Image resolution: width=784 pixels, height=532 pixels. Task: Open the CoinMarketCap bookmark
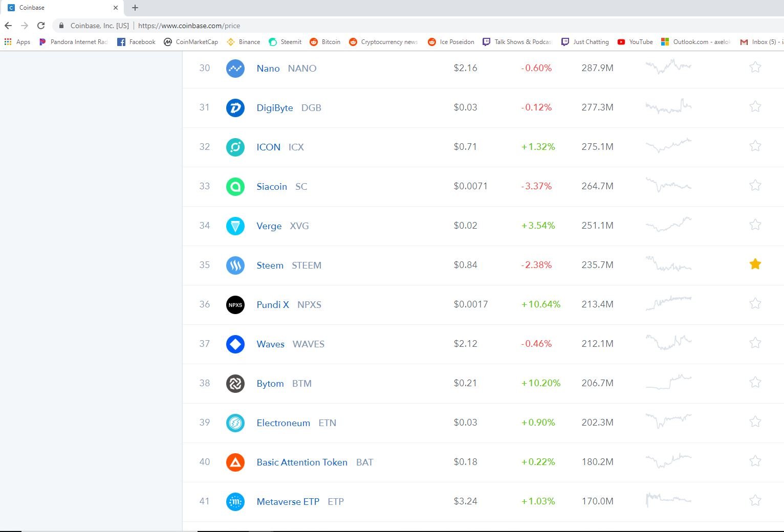point(191,42)
